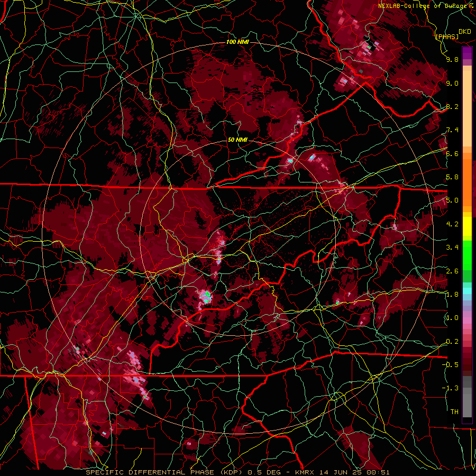Click the cyan band of the color bar
The width and height of the screenshot is (476, 476).
(467, 291)
